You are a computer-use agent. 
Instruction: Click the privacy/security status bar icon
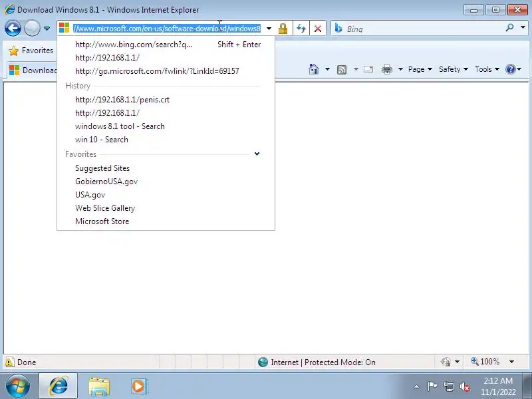point(446,362)
